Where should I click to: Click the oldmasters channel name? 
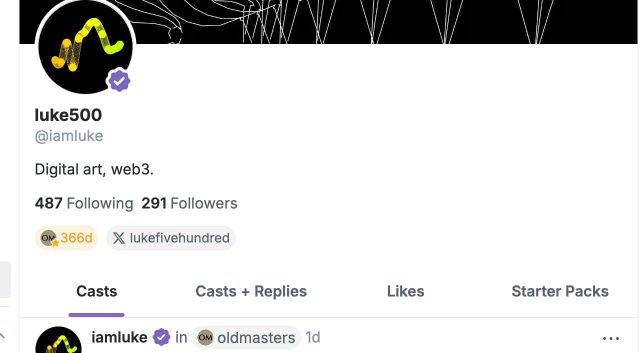256,338
